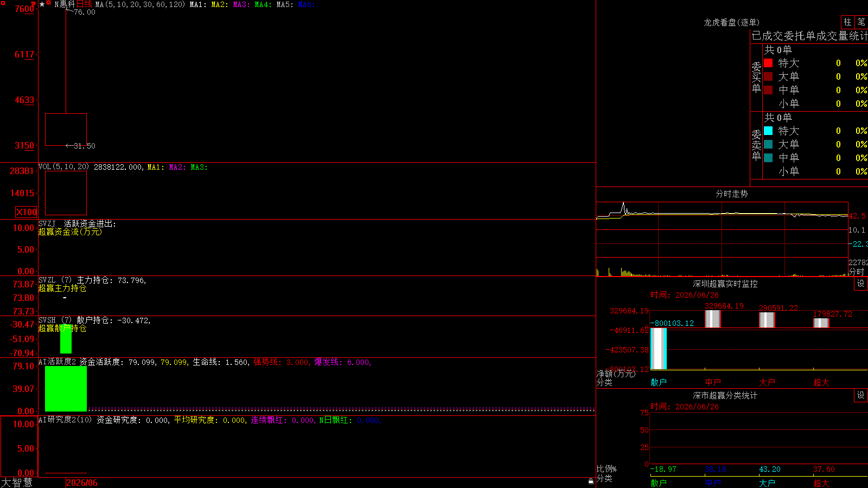Click the green 散户持仓 bar
This screenshot has height=488, width=868.
(66, 339)
